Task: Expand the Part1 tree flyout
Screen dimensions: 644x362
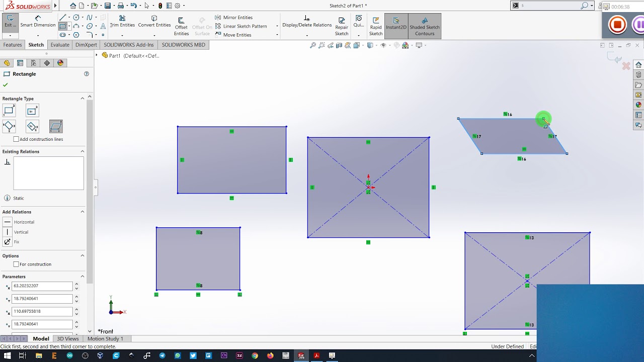Action: click(x=97, y=55)
